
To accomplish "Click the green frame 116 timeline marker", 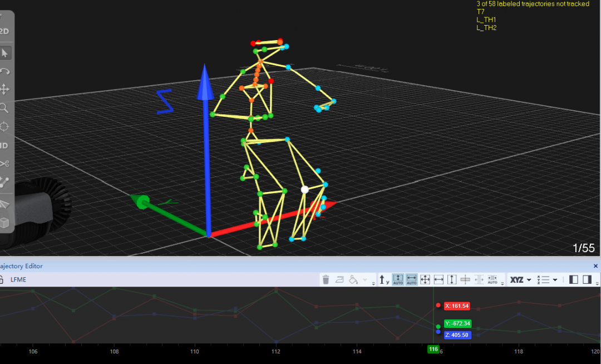I will tap(433, 349).
